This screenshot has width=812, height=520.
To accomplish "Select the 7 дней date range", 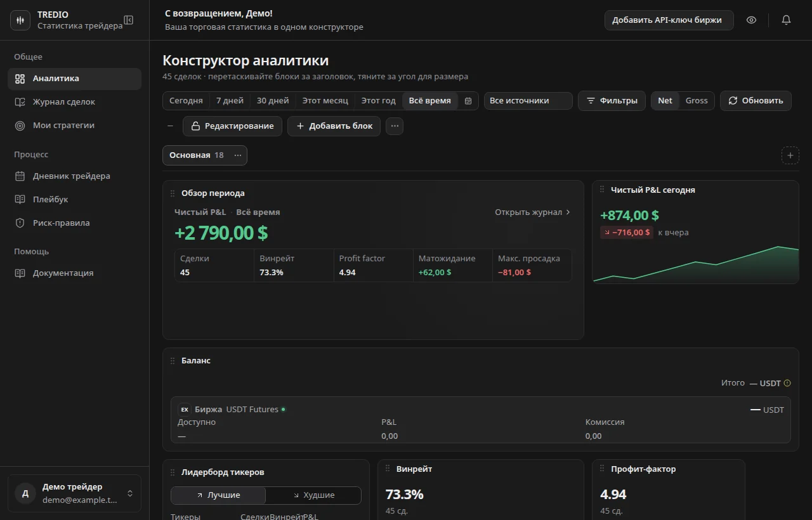I will click(230, 101).
